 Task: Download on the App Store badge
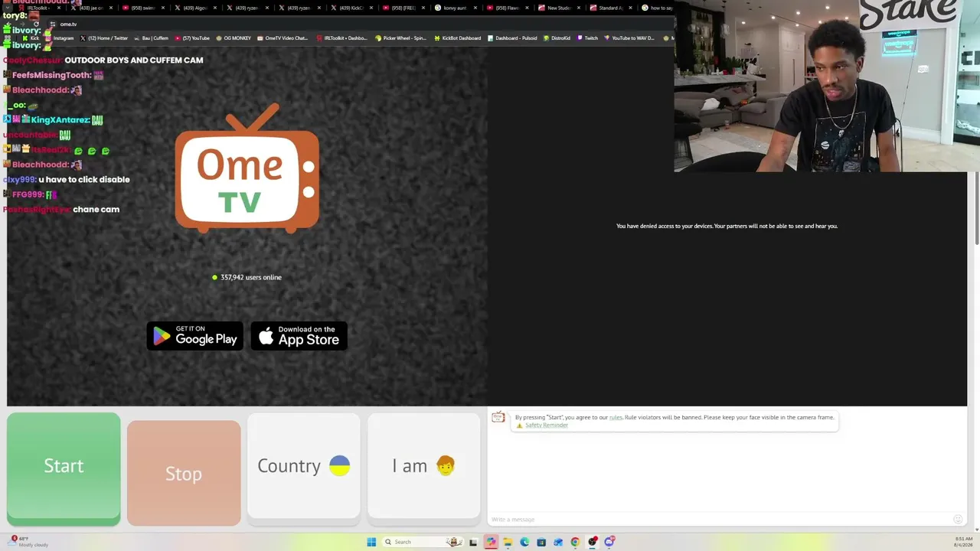299,336
